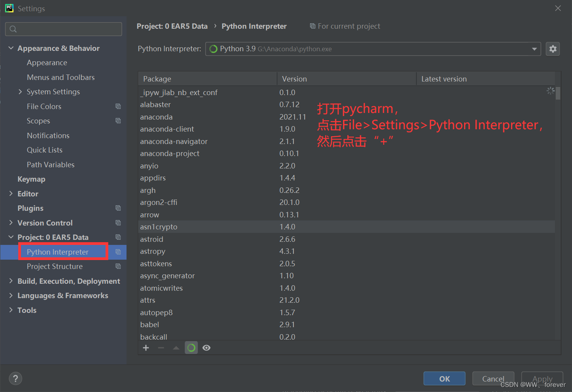572x392 pixels.
Task: Open Project Structure settings
Action: (55, 266)
